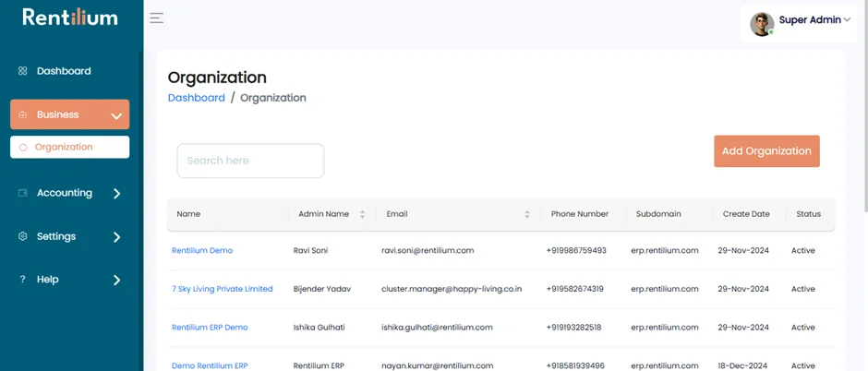Click the Help question mark icon
The image size is (868, 371).
click(x=23, y=280)
